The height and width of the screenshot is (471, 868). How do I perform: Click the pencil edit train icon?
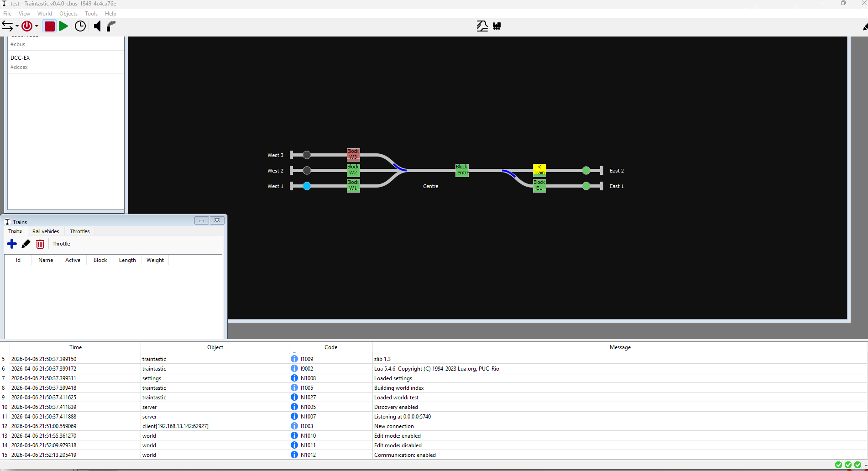click(x=26, y=244)
